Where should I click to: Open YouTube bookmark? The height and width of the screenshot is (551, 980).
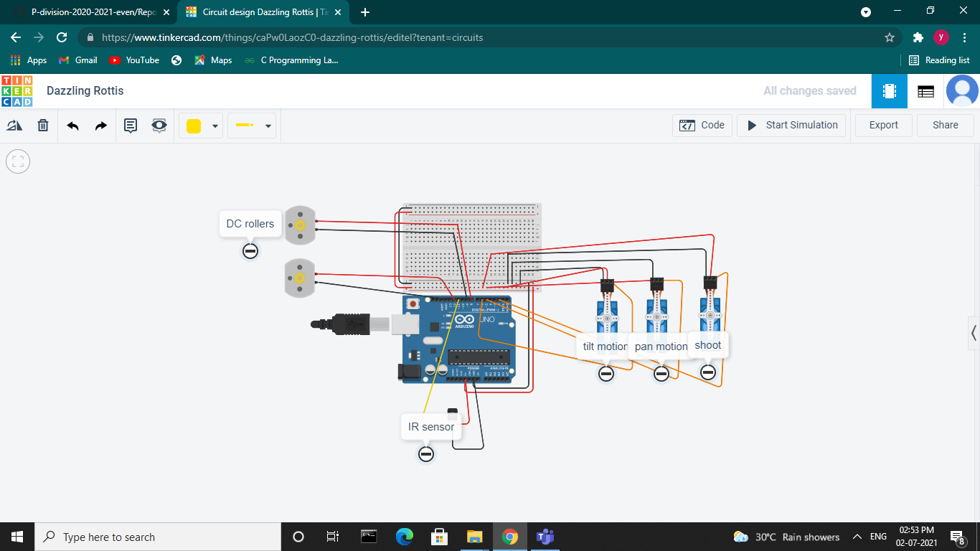[134, 60]
